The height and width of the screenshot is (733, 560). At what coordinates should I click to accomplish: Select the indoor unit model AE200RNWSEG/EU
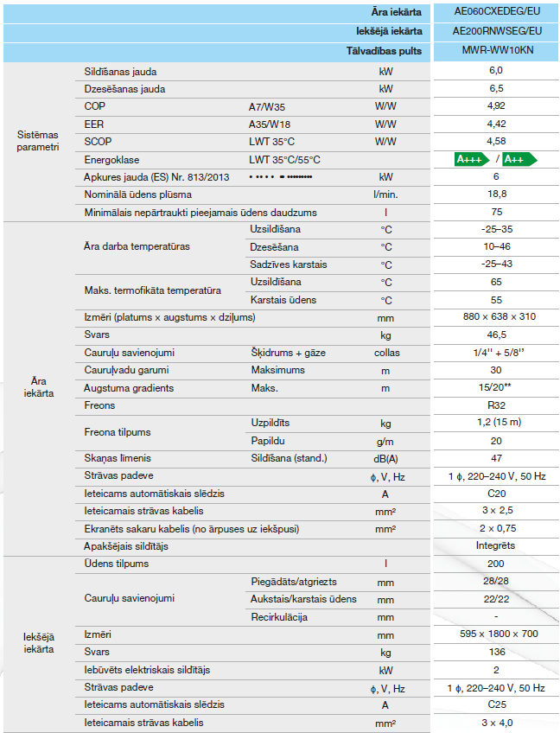click(495, 30)
